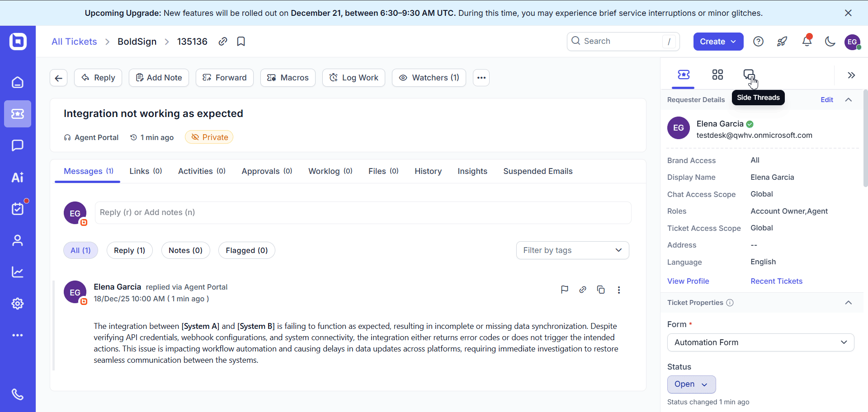The width and height of the screenshot is (868, 412).
Task: Open the Status dropdown showing Open
Action: pyautogui.click(x=691, y=384)
